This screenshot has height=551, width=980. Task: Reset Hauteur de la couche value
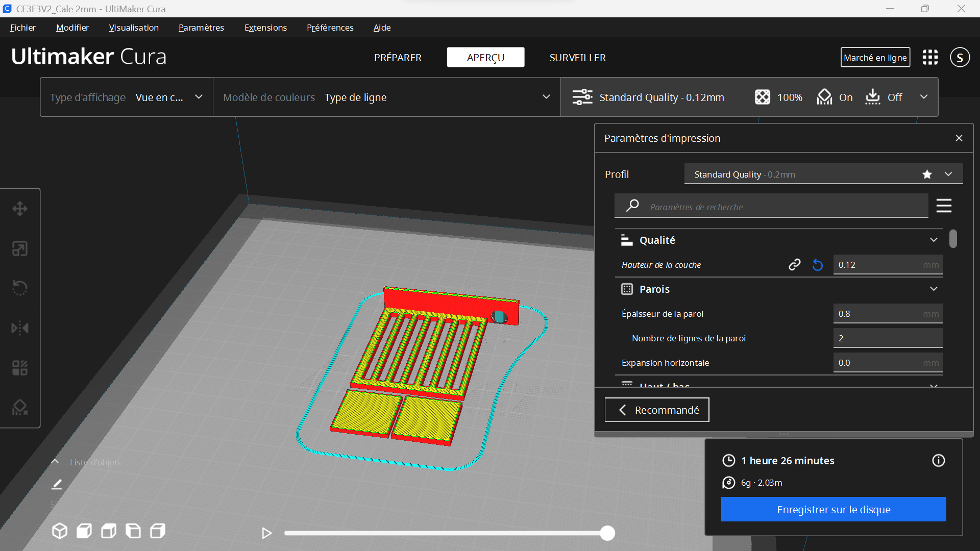point(818,265)
